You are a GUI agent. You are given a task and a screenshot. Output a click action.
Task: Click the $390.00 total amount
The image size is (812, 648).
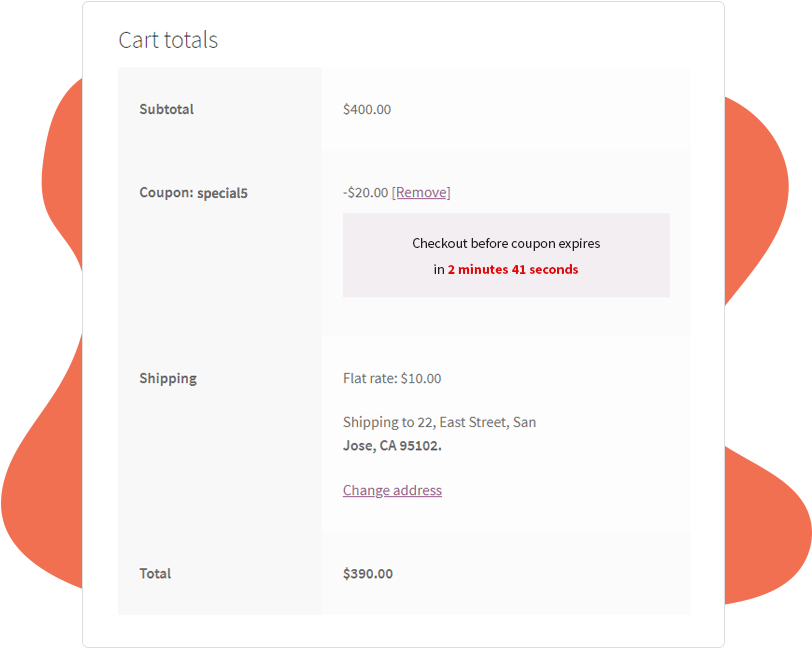pos(368,574)
